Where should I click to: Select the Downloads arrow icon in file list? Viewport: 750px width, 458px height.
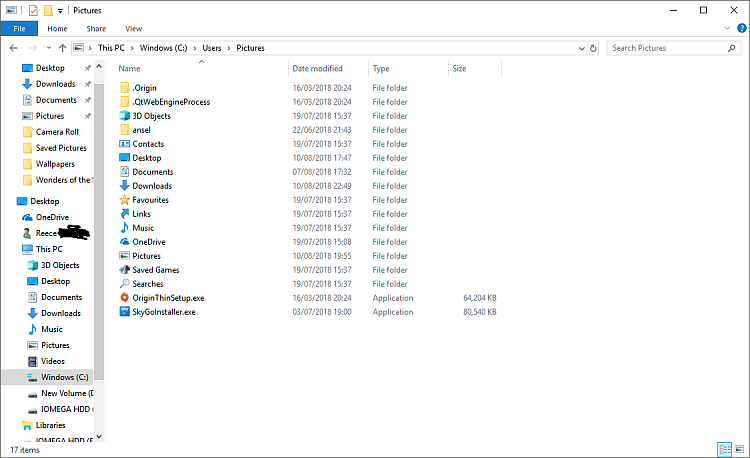pos(124,185)
